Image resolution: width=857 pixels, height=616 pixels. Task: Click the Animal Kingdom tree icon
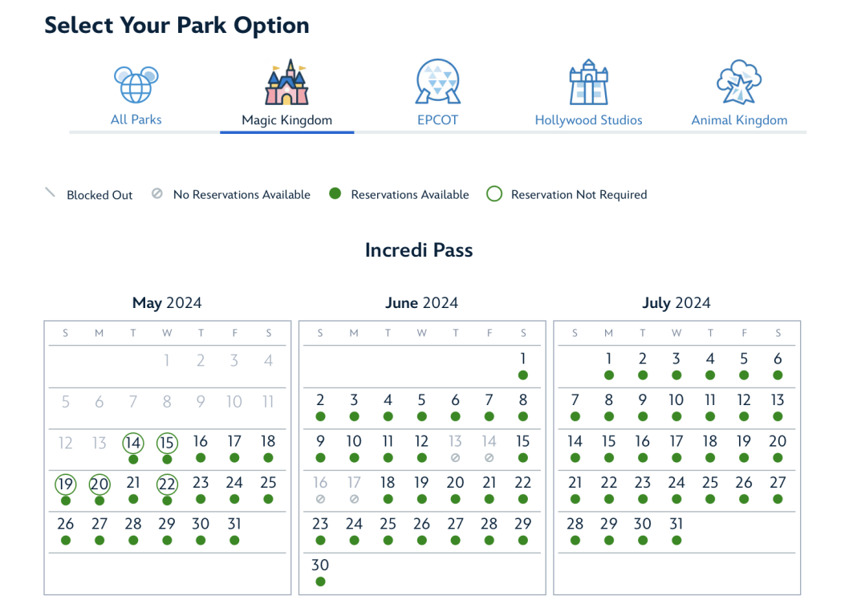[x=738, y=83]
